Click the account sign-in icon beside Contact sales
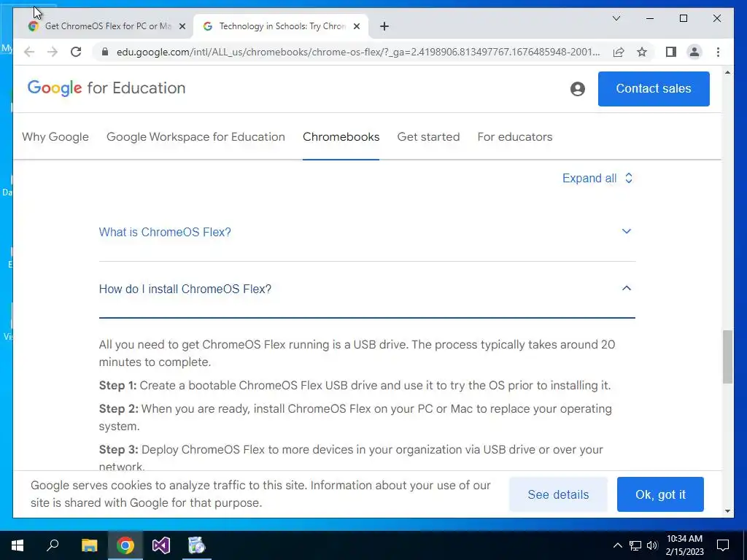The width and height of the screenshot is (747, 560). pyautogui.click(x=578, y=88)
